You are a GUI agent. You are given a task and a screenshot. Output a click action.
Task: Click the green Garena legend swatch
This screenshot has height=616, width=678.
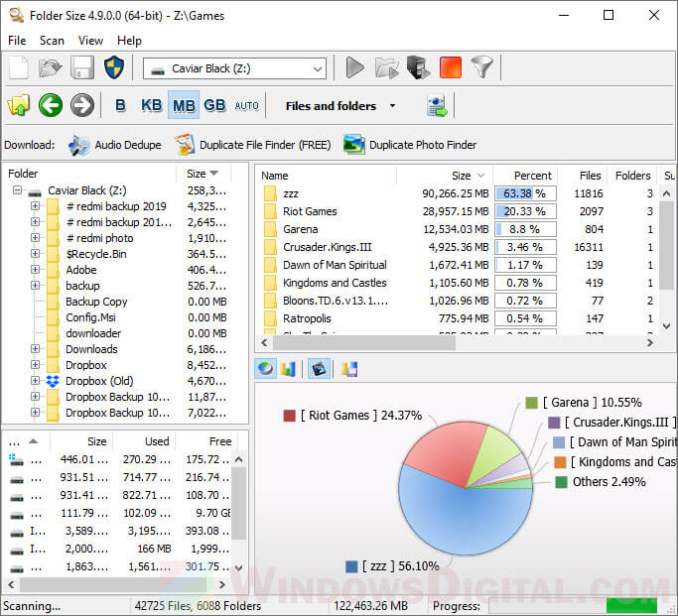531,403
